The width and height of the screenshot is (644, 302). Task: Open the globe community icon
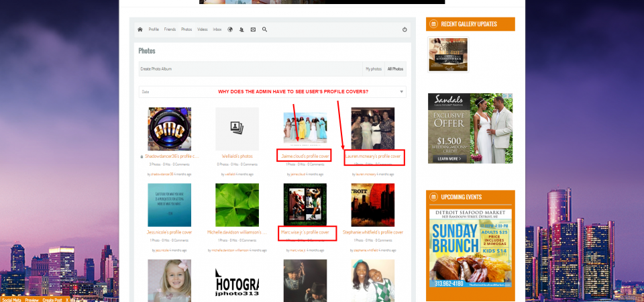coord(230,30)
